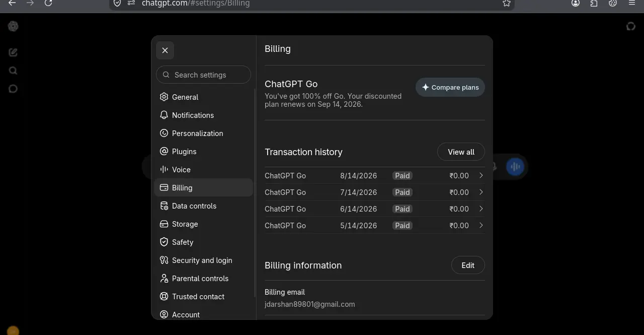The image size is (644, 335).
Task: Open the Safety settings section
Action: click(203, 242)
